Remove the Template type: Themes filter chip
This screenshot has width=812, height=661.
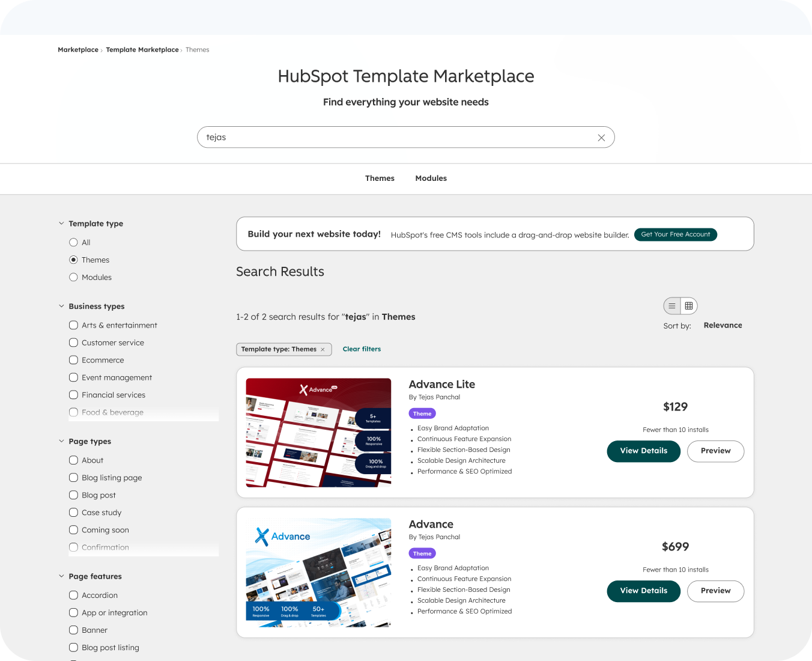(x=323, y=349)
